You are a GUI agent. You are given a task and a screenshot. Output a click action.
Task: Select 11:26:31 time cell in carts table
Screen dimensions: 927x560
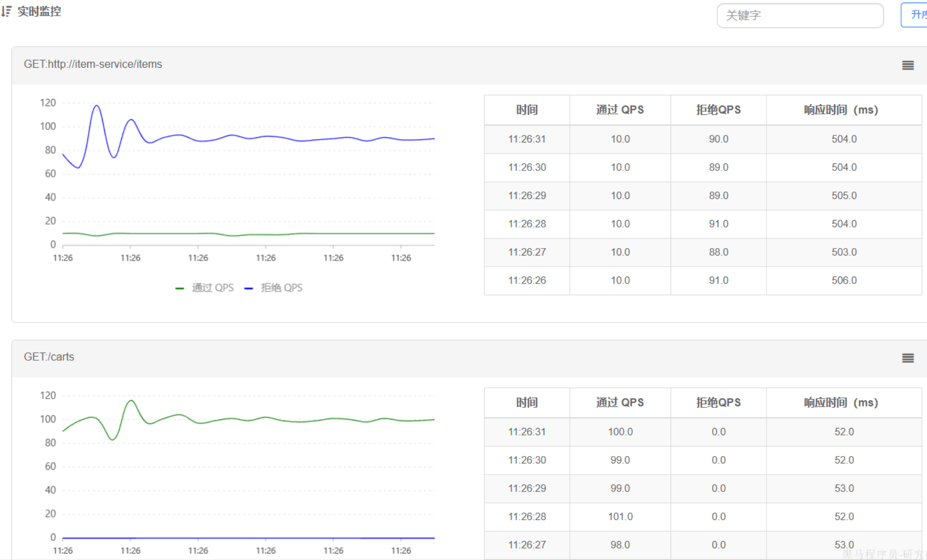527,431
